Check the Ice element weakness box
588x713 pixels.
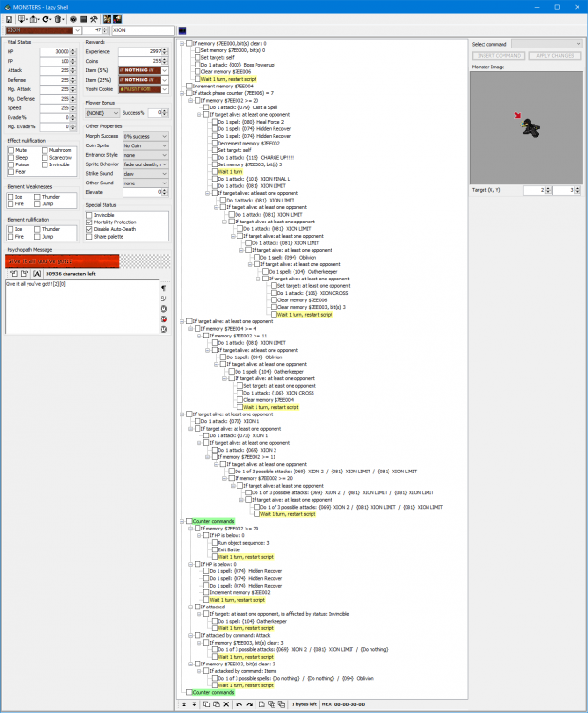[x=10, y=197]
